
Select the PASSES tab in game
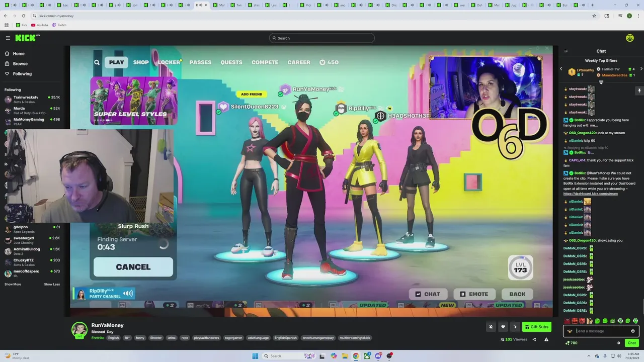coord(200,62)
